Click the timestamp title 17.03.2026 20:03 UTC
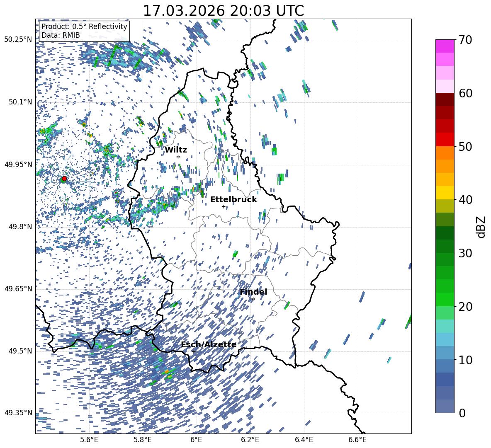This screenshot has width=491, height=448. click(x=223, y=11)
